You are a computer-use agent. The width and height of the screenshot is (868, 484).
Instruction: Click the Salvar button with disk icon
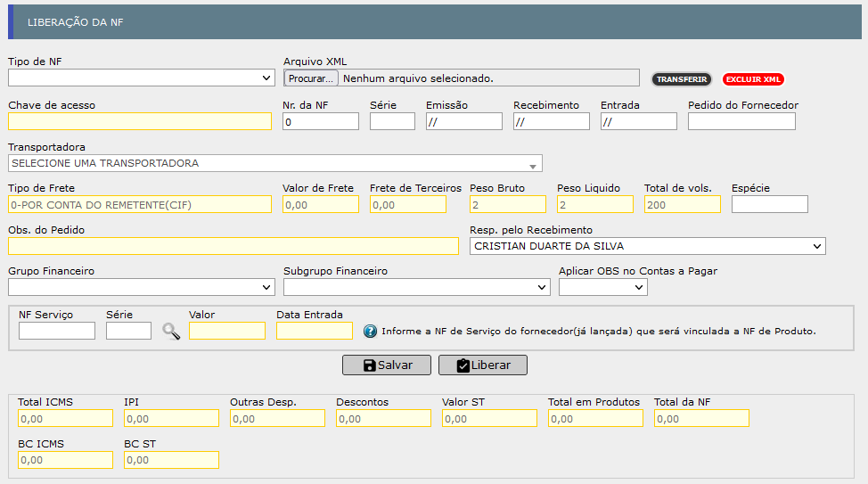tap(387, 365)
